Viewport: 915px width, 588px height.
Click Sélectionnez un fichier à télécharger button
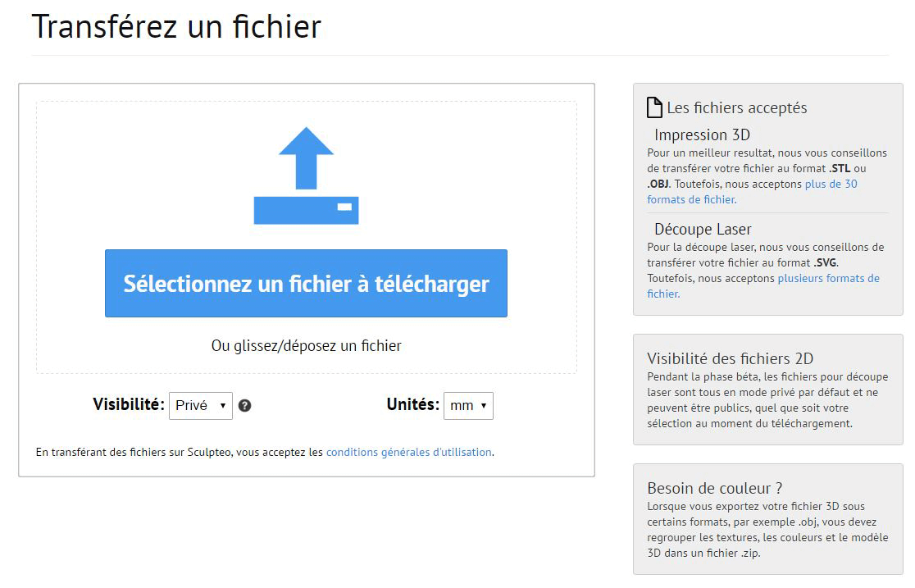306,283
